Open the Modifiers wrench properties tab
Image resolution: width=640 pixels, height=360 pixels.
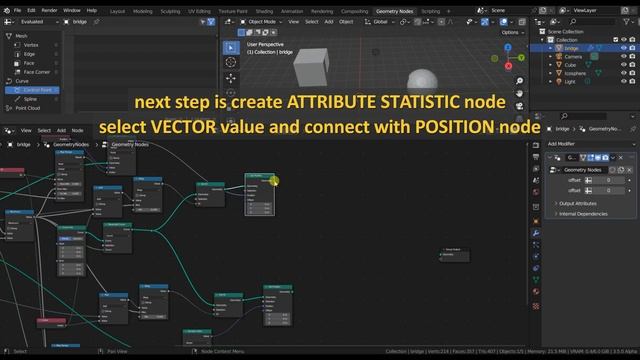click(536, 233)
